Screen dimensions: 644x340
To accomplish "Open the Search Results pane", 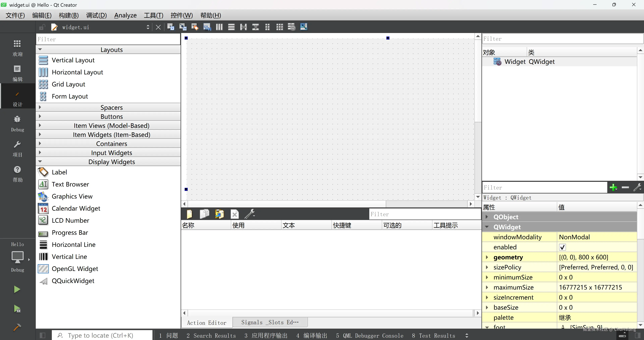I will click(x=211, y=335).
